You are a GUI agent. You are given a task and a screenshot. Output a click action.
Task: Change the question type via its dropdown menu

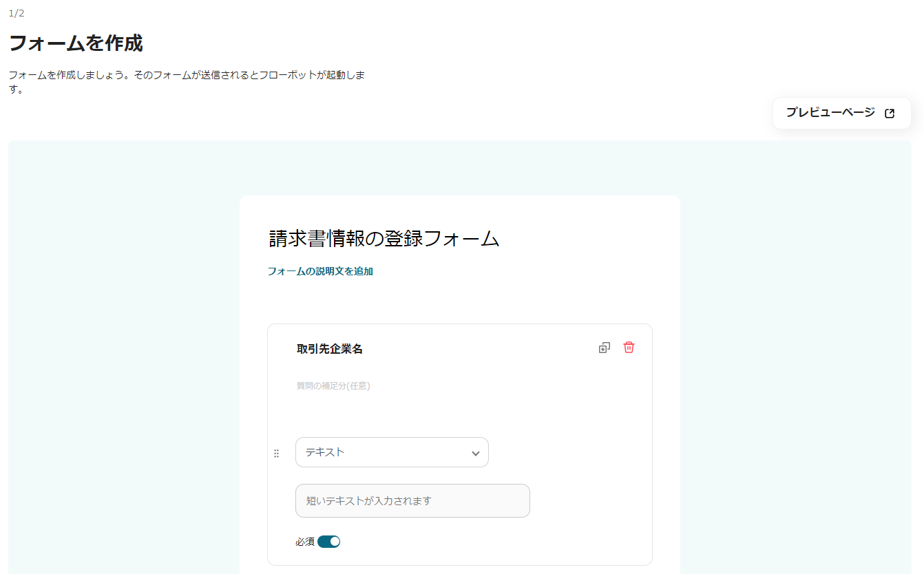tap(392, 452)
